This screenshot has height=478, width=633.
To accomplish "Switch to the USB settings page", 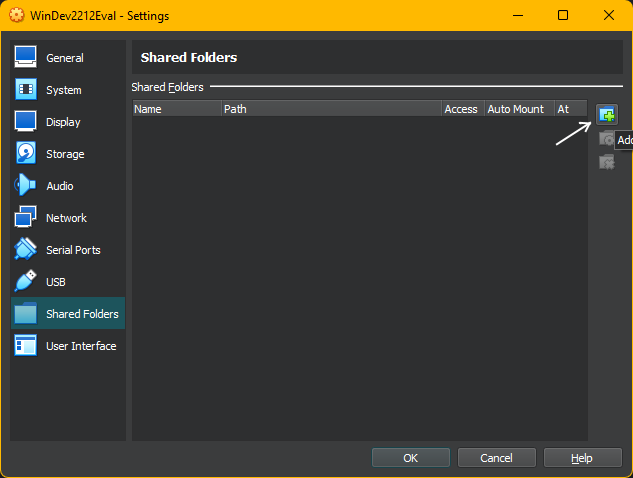I will coord(68,281).
